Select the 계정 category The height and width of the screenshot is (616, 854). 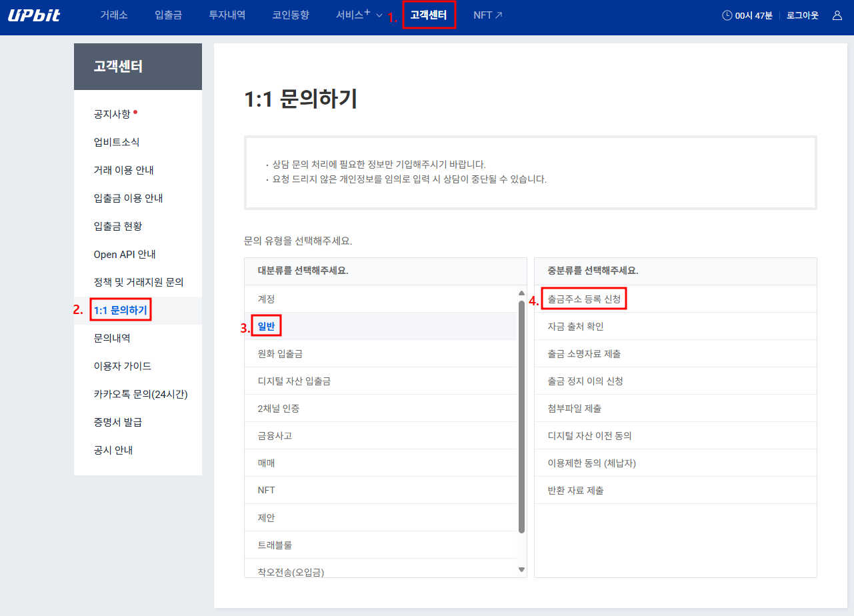(266, 299)
